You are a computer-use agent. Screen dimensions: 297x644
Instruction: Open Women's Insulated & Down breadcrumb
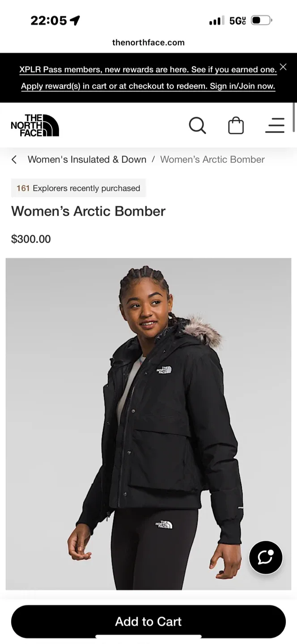click(x=87, y=160)
